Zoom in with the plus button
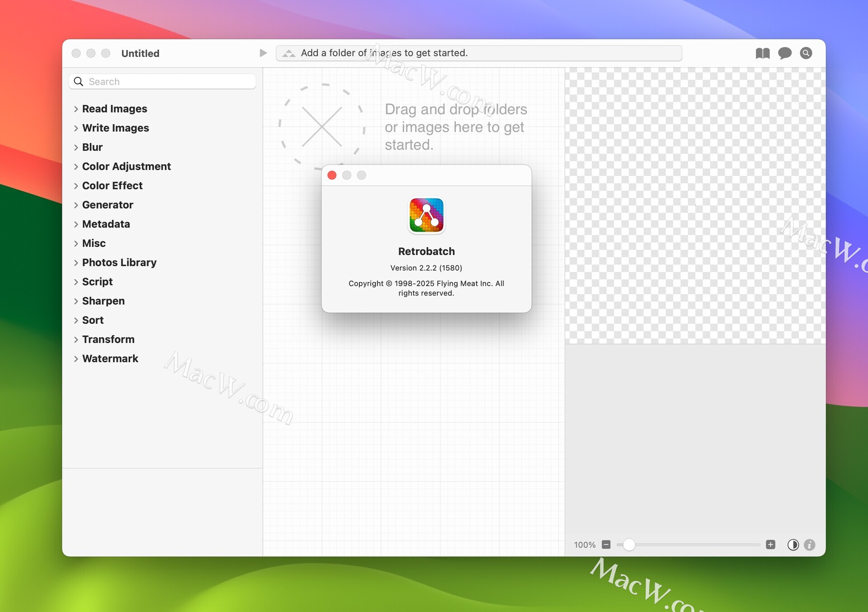Image resolution: width=868 pixels, height=612 pixels. (x=771, y=545)
